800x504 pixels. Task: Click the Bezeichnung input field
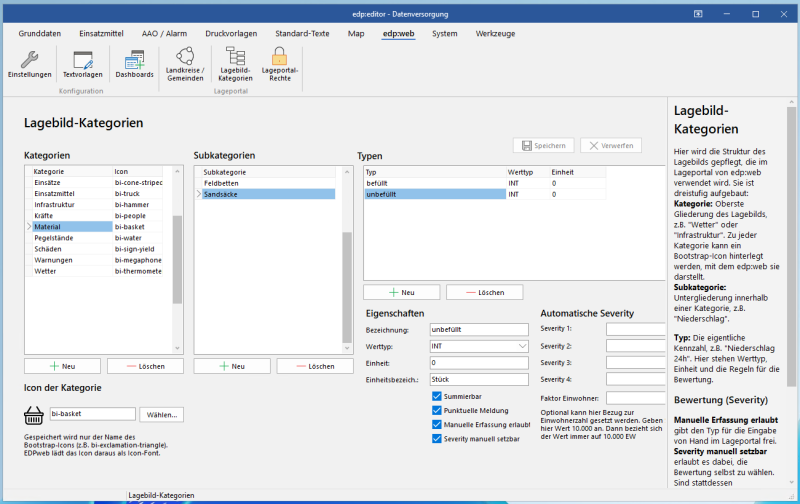pyautogui.click(x=479, y=330)
